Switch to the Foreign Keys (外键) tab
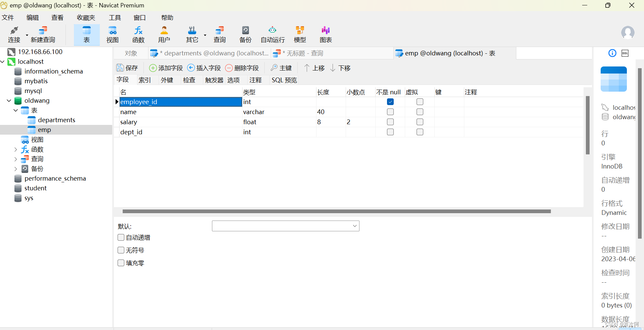 (167, 80)
